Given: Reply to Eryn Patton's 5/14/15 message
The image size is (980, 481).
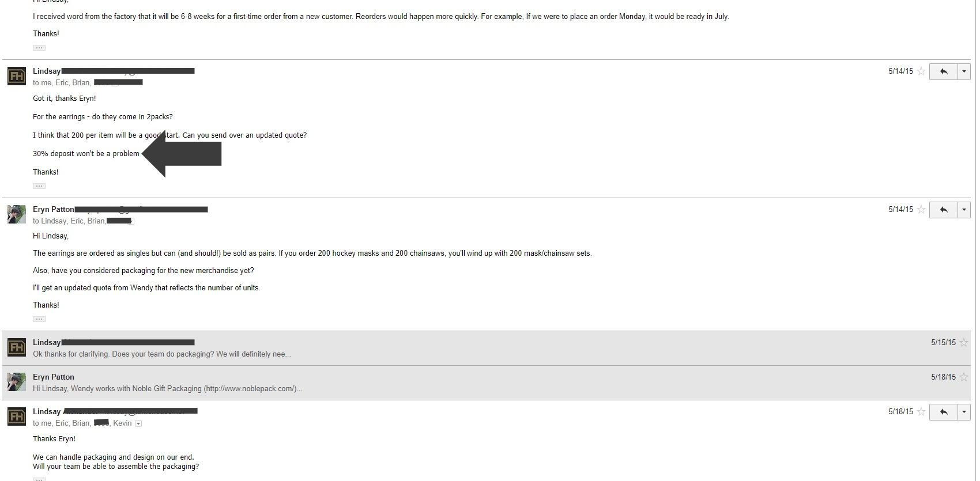Looking at the screenshot, I should (x=944, y=210).
